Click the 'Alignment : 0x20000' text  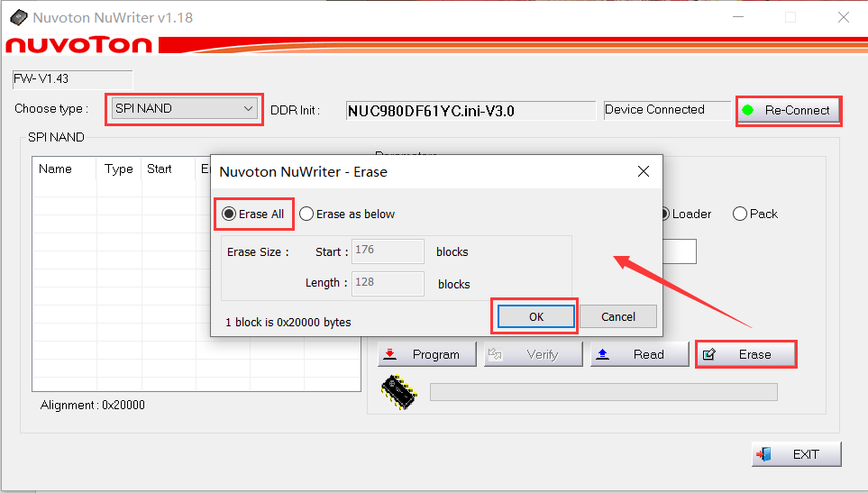(93, 405)
